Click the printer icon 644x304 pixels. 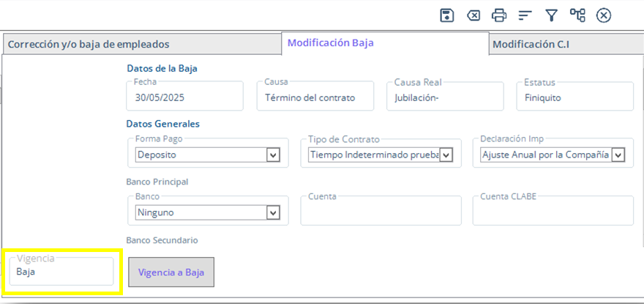pos(499,15)
